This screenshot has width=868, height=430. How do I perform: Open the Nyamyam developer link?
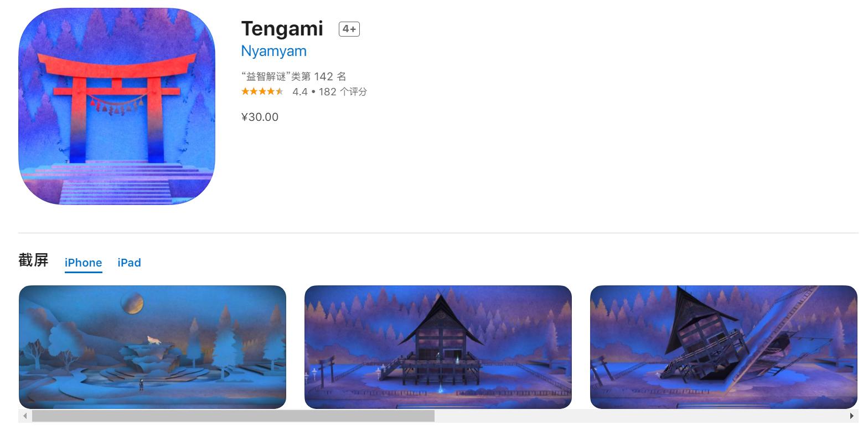273,51
